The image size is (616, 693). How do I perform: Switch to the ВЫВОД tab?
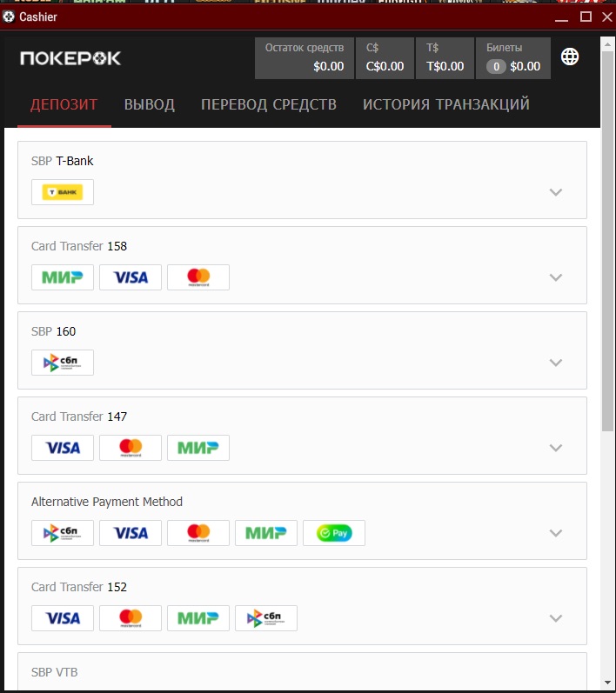coord(150,104)
